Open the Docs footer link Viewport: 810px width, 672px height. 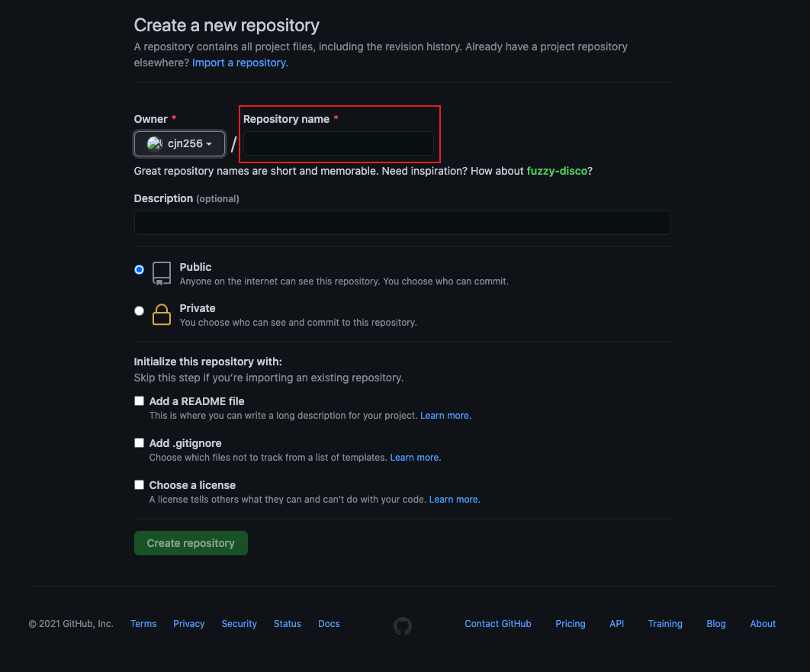tap(329, 623)
